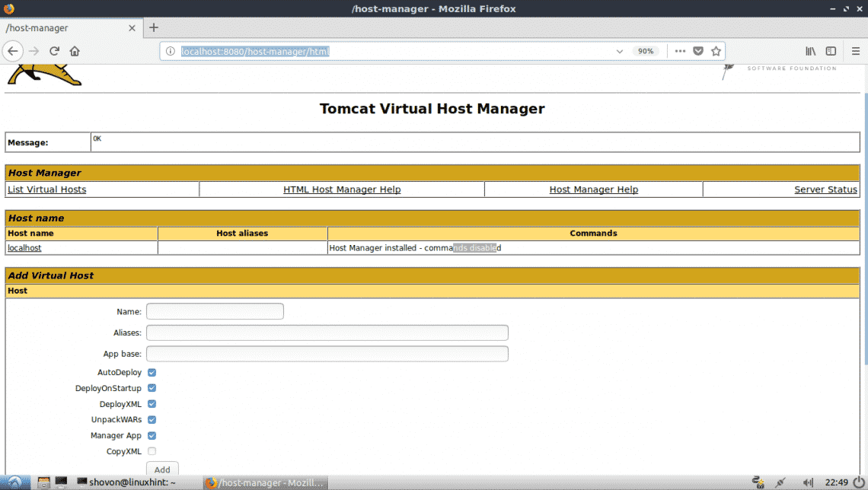Go back with the browser back arrow

coord(13,51)
